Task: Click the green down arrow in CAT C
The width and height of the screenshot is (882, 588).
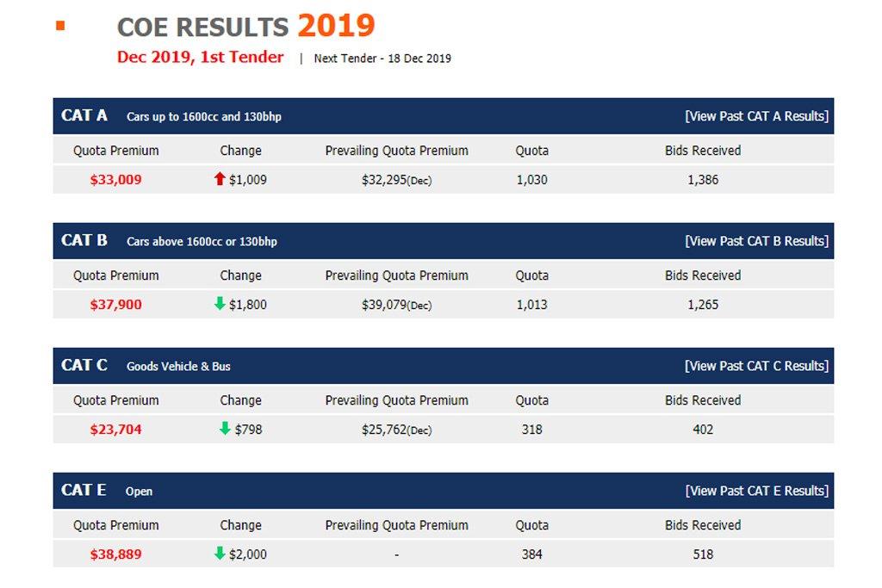Action: (225, 429)
